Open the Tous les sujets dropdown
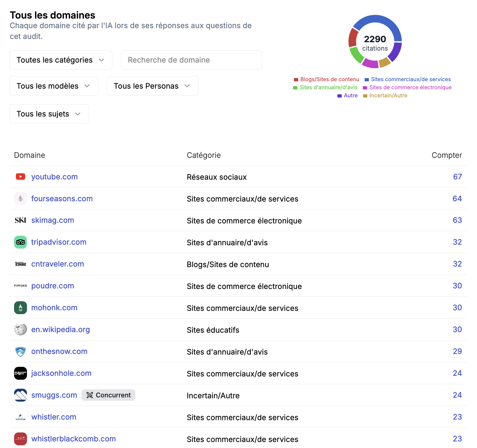 [49, 114]
